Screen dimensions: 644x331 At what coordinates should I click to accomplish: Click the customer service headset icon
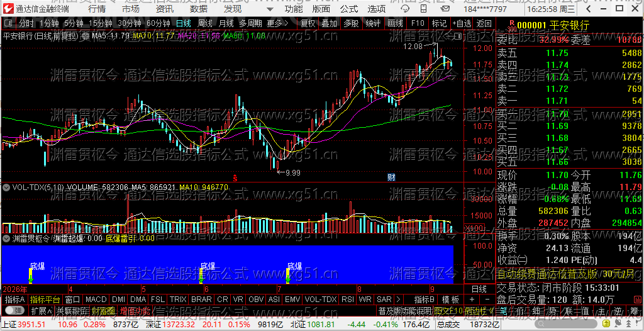404,9
